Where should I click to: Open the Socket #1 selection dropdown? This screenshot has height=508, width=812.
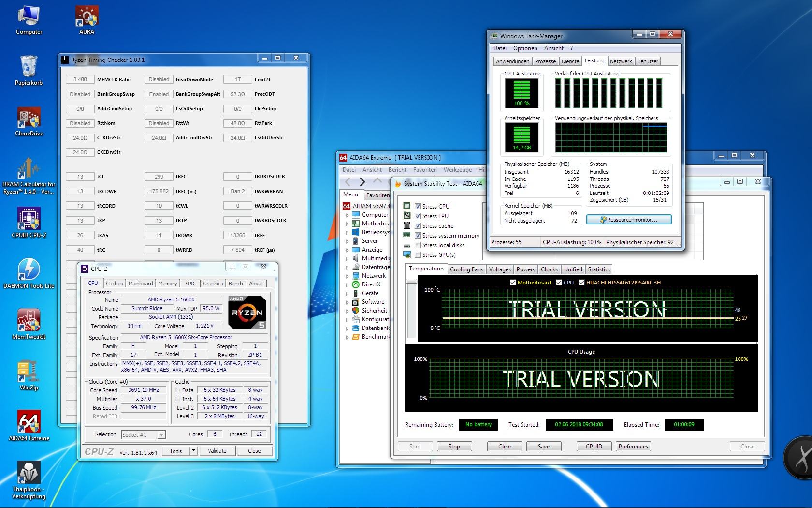143,434
